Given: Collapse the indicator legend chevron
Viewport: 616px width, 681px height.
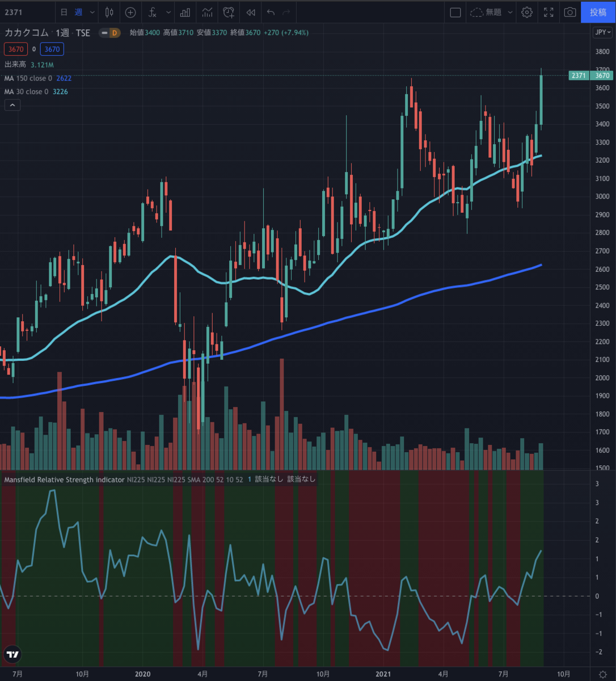Looking at the screenshot, I should point(12,104).
